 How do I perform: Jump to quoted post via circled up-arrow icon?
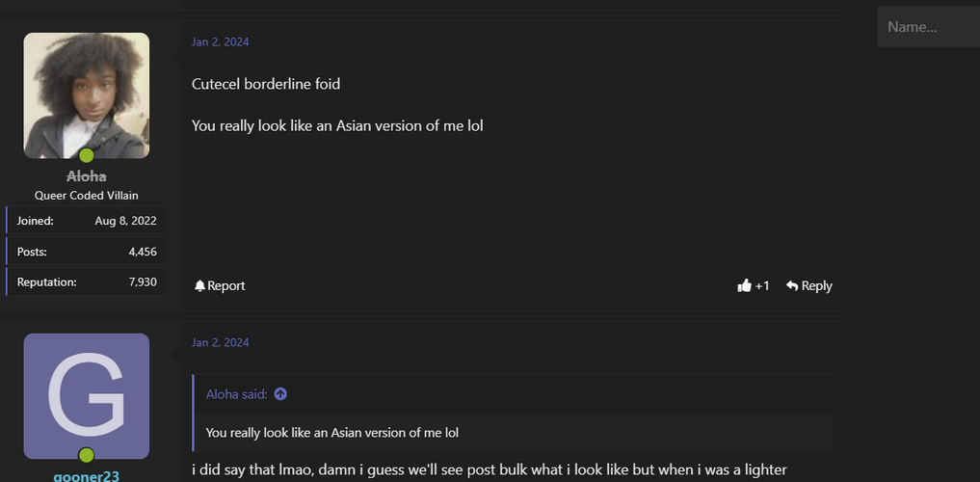click(280, 394)
